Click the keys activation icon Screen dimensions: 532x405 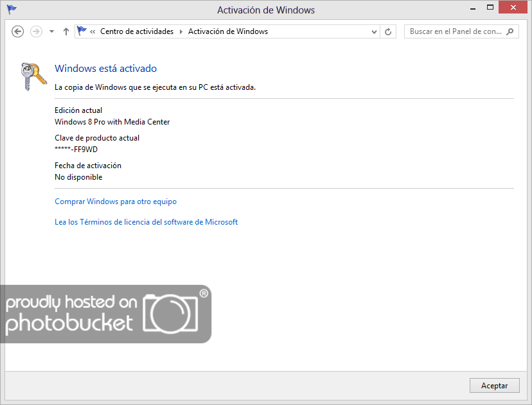tap(33, 76)
